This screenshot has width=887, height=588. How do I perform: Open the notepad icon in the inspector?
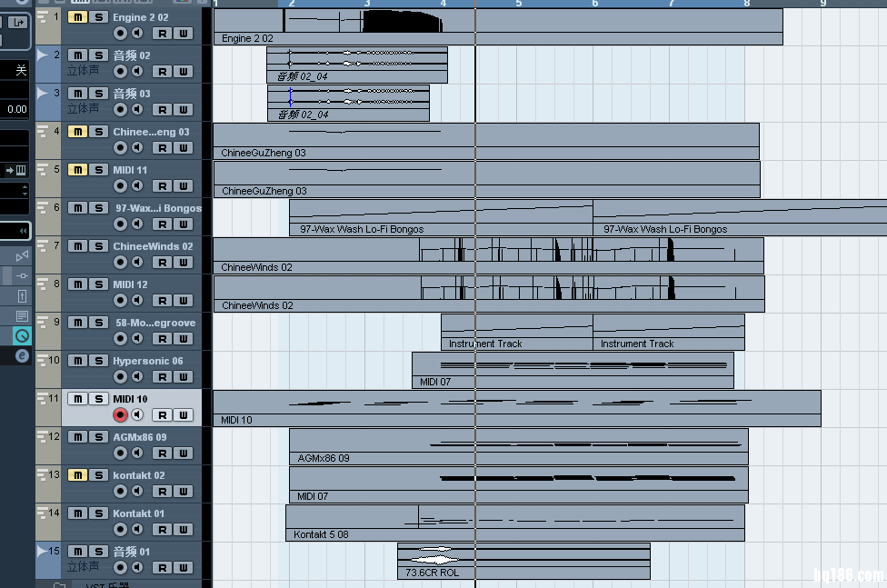coord(22,315)
